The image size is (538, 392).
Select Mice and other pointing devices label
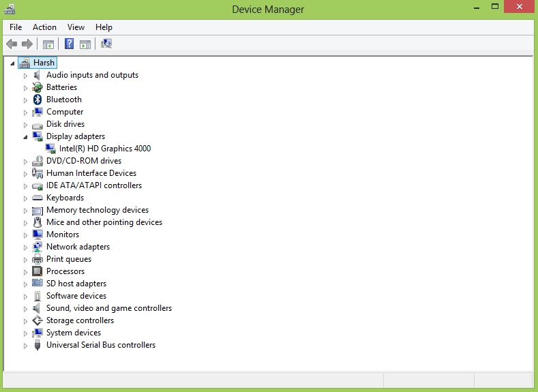coord(104,222)
